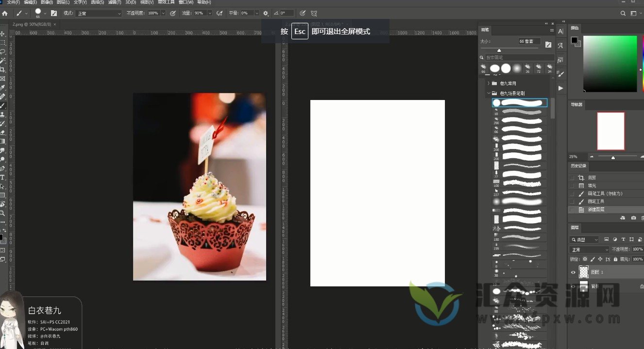Select the Zoom magnifier tool
The width and height of the screenshot is (644, 349).
pos(2,213)
